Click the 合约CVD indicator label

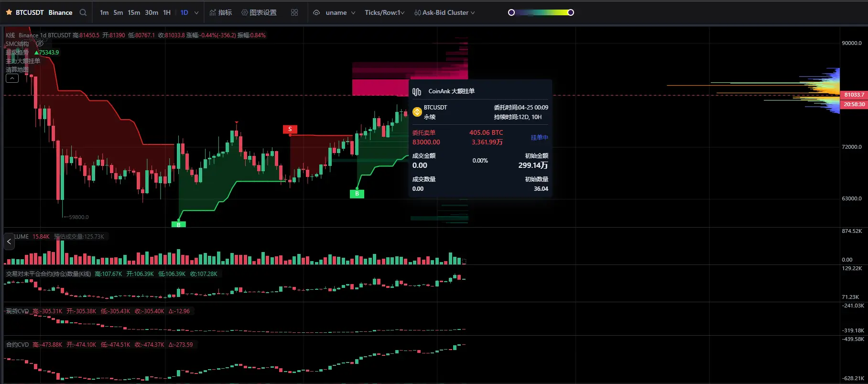(x=17, y=344)
